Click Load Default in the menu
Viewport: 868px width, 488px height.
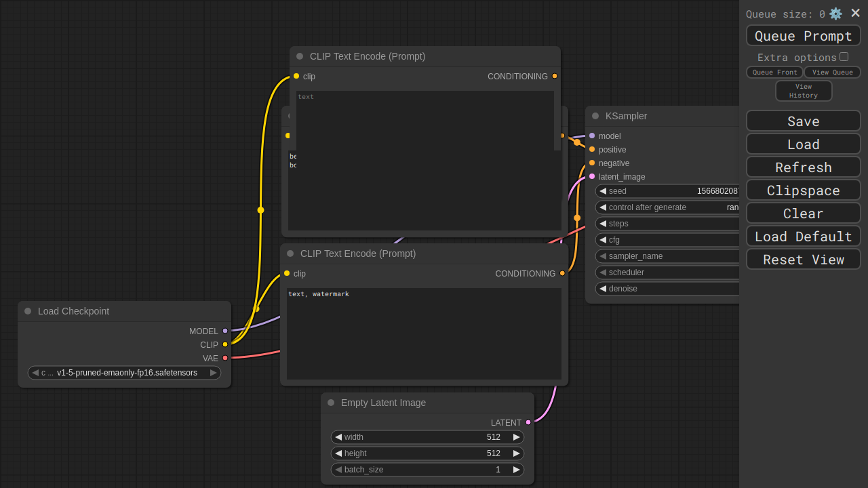click(x=803, y=237)
